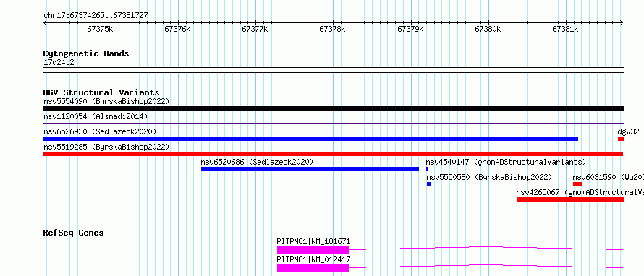Screen dimensions: 644x276
Task: Click the small red dgv323 marker
Action: pyautogui.click(x=621, y=139)
